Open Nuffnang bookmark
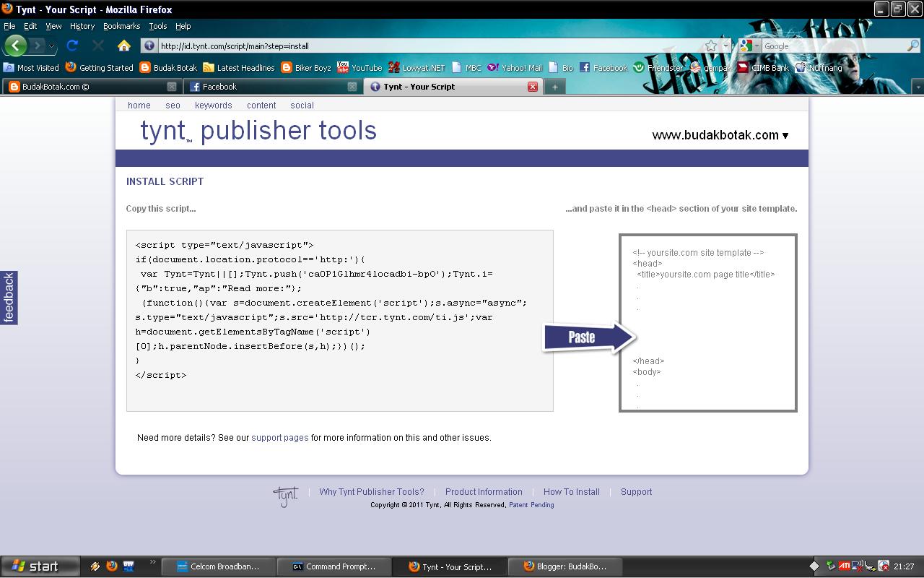This screenshot has height=578, width=924. tap(819, 68)
